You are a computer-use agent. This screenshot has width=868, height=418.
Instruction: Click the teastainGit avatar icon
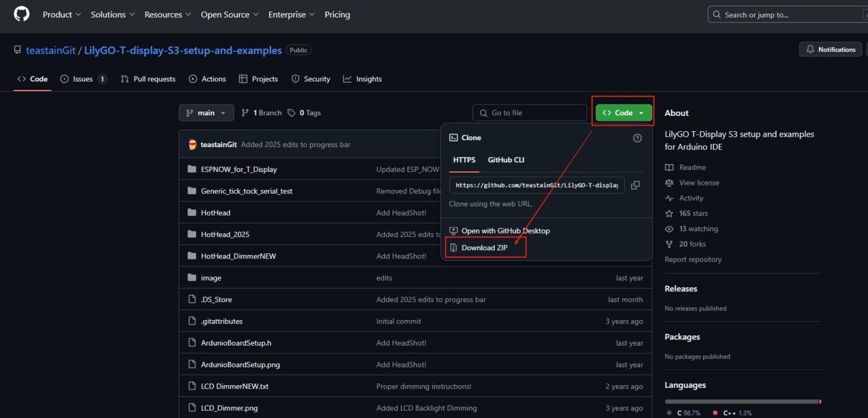click(x=192, y=144)
